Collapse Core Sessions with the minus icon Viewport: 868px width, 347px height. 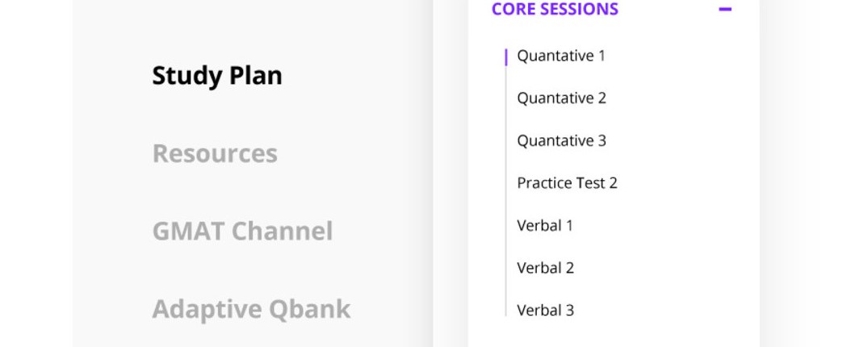pyautogui.click(x=724, y=10)
